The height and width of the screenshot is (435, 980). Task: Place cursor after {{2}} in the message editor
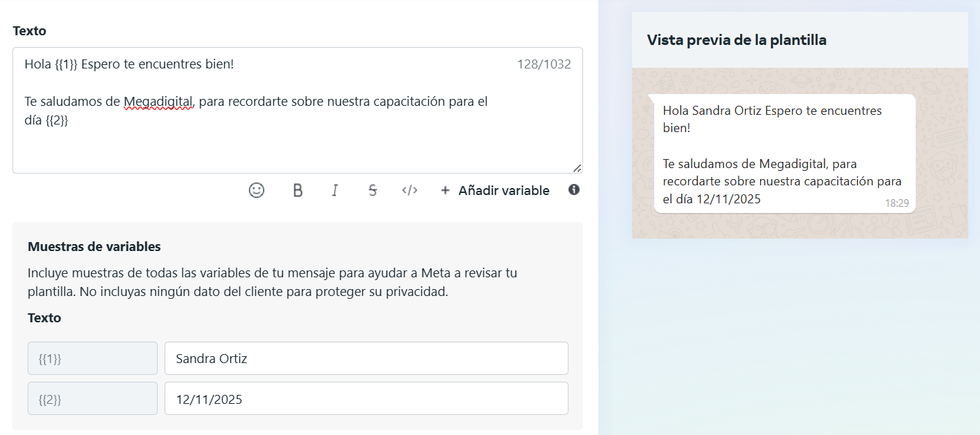[x=69, y=120]
